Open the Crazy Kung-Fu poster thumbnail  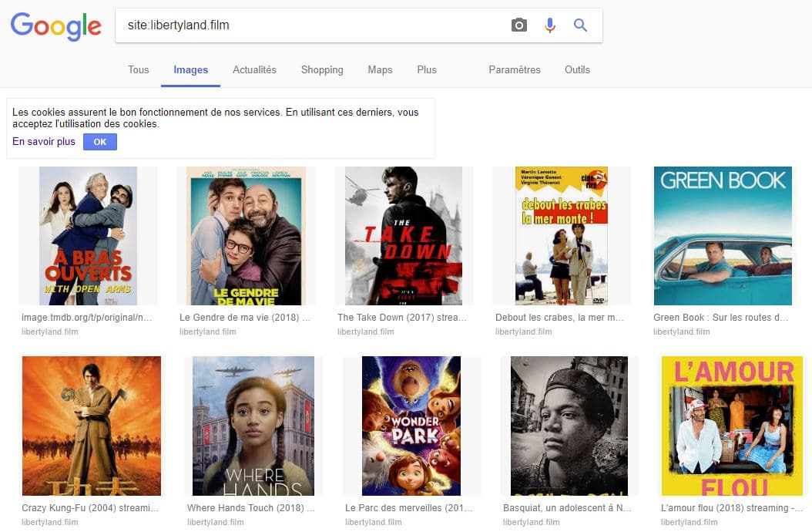92,426
